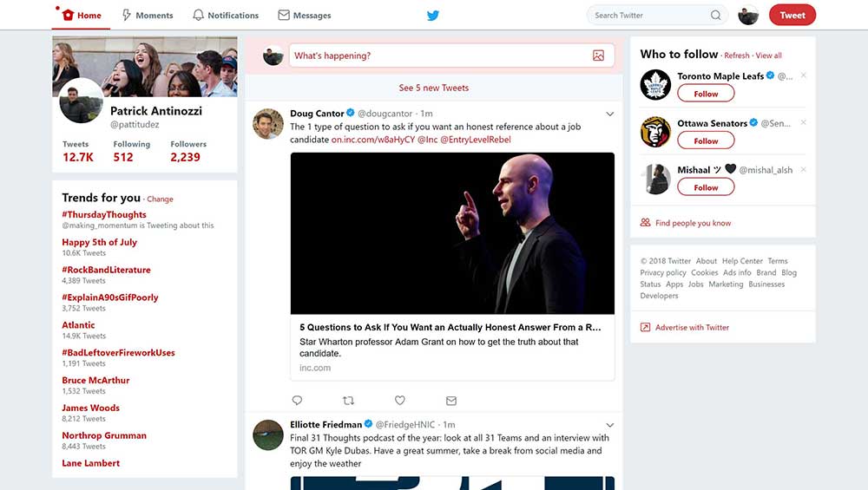Open Adam Grant article image
Viewport: 868px width, 490px height.
[452, 233]
